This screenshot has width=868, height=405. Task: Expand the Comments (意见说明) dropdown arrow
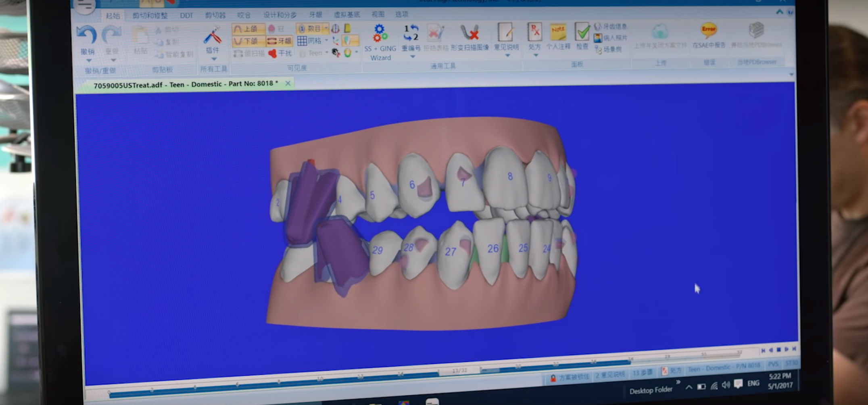507,56
